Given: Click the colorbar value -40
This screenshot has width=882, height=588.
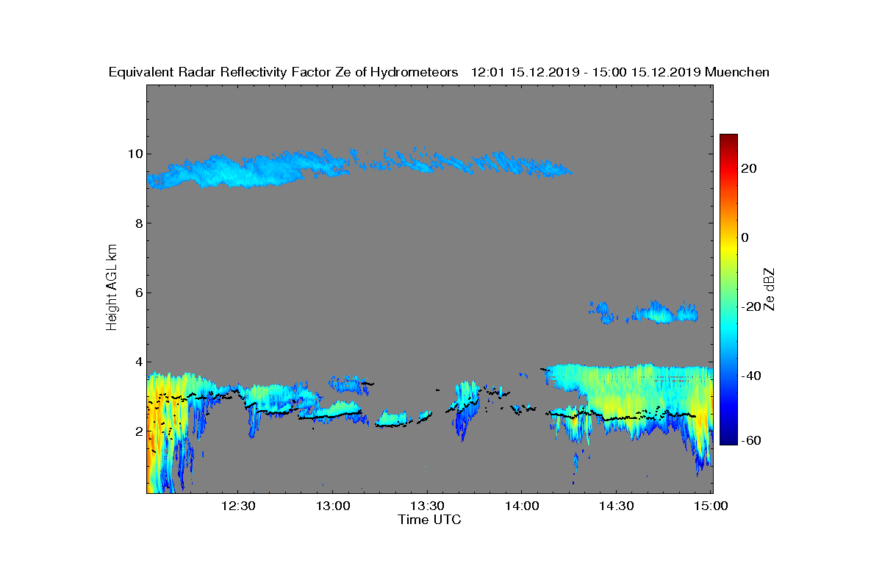Looking at the screenshot, I should pos(750,376).
